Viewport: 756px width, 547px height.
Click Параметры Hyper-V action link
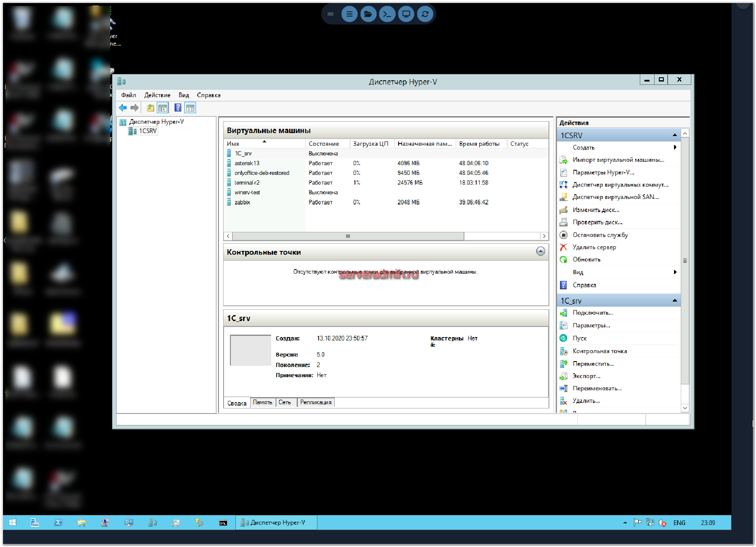pyautogui.click(x=603, y=172)
